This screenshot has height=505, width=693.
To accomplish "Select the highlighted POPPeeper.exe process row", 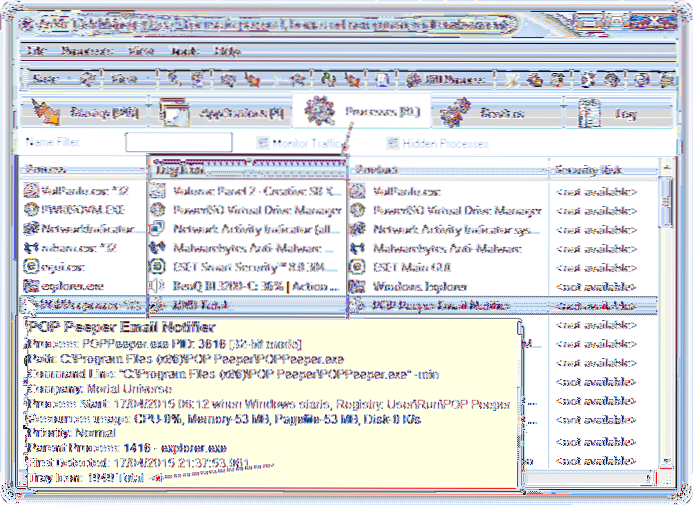I will [338, 305].
